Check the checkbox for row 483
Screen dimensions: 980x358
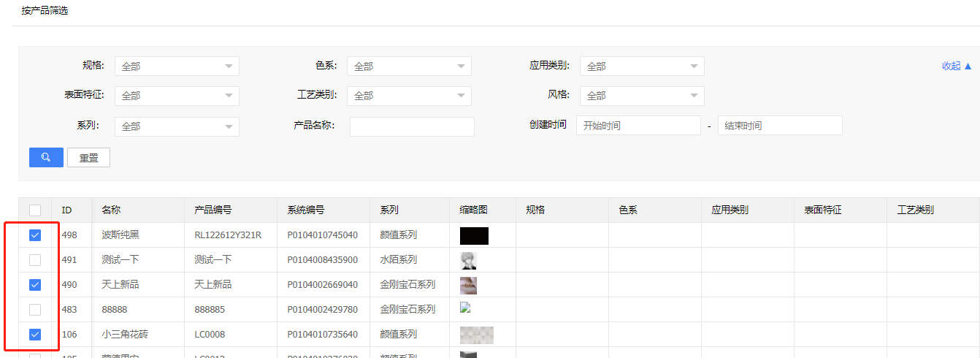tap(35, 310)
